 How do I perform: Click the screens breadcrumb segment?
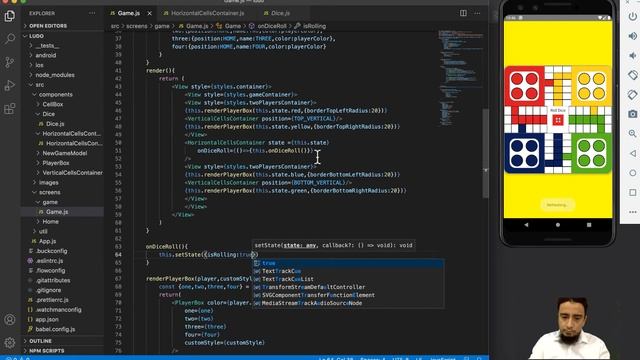[137, 26]
